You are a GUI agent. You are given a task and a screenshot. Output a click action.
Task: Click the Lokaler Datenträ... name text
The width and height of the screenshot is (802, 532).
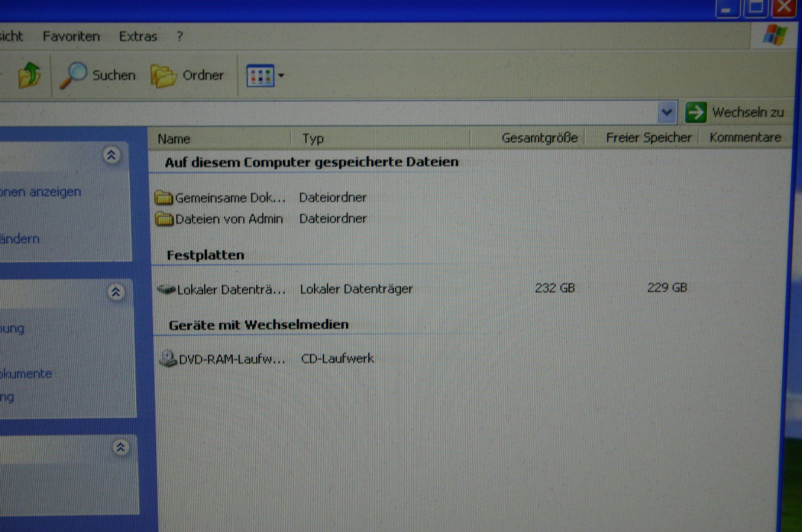231,290
